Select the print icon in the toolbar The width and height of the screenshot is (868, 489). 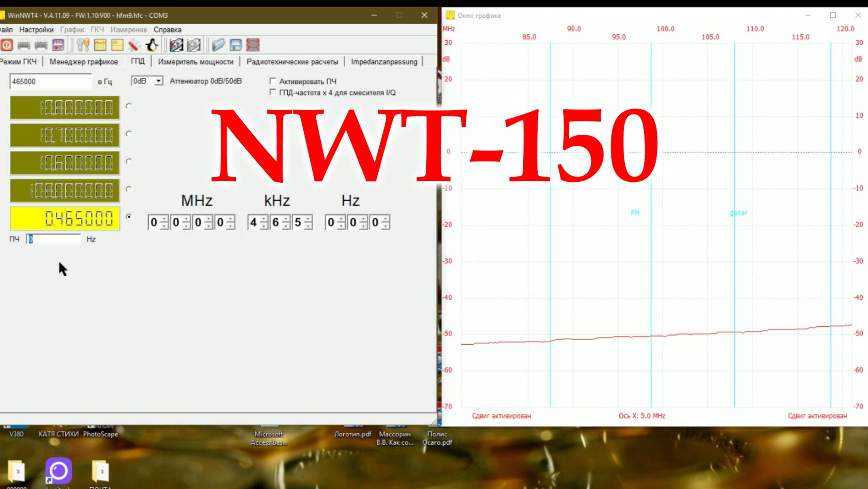click(x=24, y=45)
